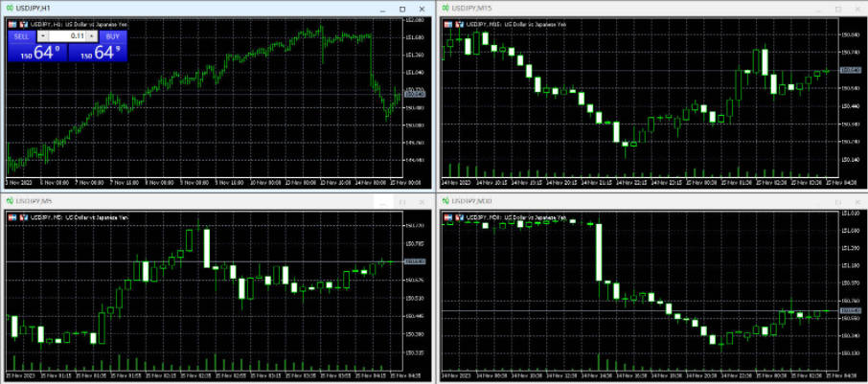Screen dimensions: 868x384
Task: Hide the one-click trading panel on H1 chart
Action: [x=23, y=24]
